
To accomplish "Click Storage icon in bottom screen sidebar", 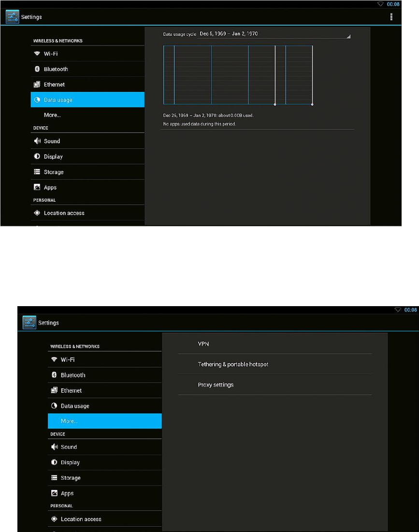I will [54, 478].
